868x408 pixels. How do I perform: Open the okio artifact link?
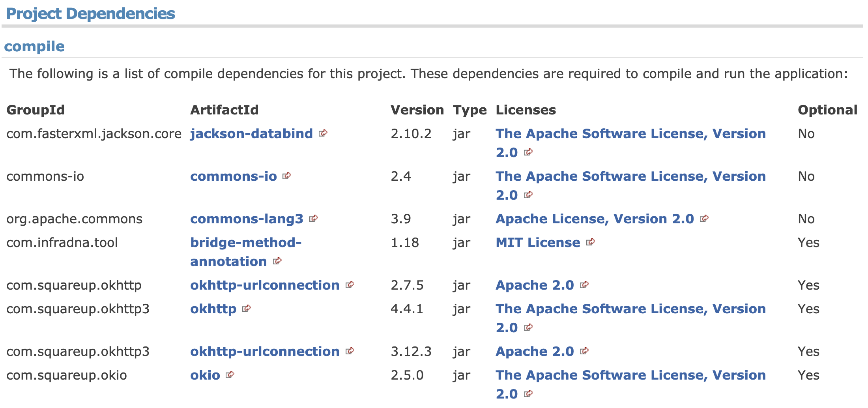[205, 375]
